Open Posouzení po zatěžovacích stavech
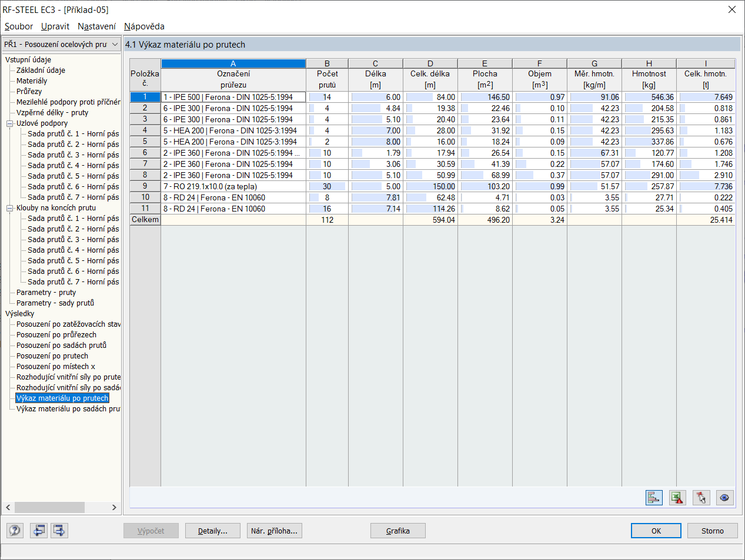Viewport: 745px width, 560px height. 68,324
